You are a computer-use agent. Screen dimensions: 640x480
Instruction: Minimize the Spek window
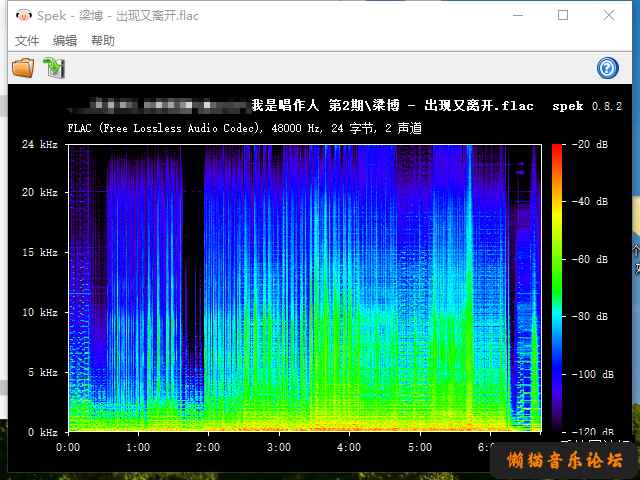518,16
